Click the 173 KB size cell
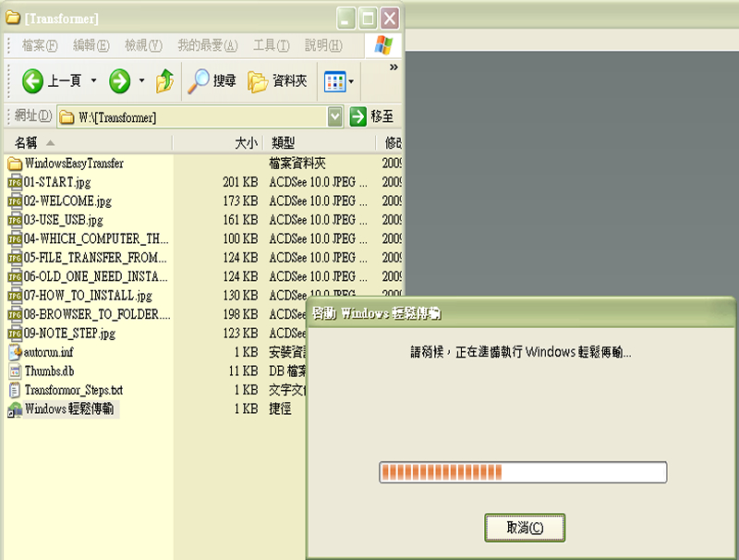The image size is (739, 560). click(x=240, y=201)
